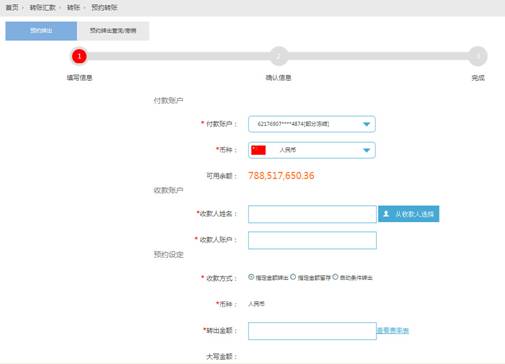This screenshot has width=505, height=364.
Task: Open the gray 预约转出查询/撤销 tab
Action: [113, 31]
